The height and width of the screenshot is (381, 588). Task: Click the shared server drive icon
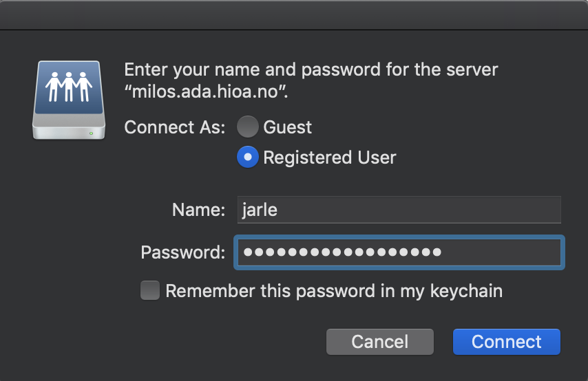pos(69,100)
